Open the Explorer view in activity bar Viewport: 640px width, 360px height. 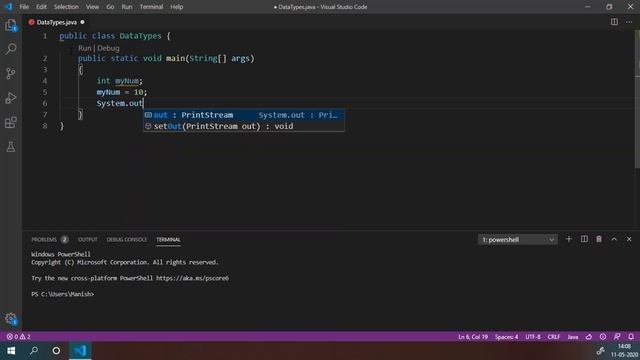(x=11, y=25)
